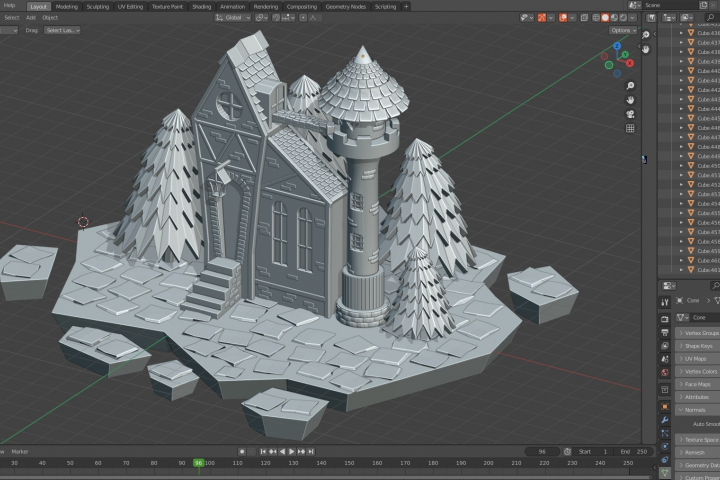Switch to orthographic view with grid icon
The width and height of the screenshot is (720, 480).
[x=630, y=129]
